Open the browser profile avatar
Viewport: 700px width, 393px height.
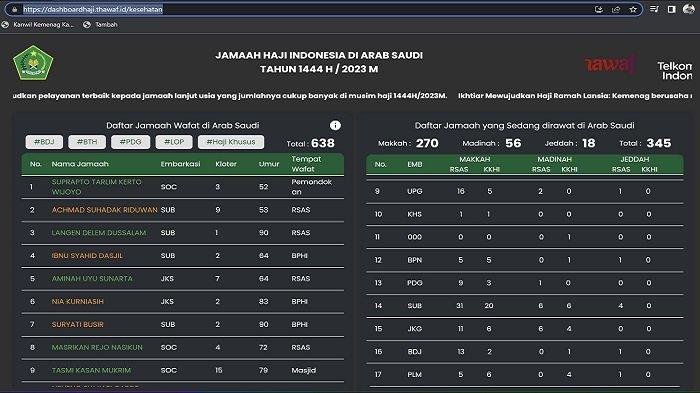(x=689, y=9)
